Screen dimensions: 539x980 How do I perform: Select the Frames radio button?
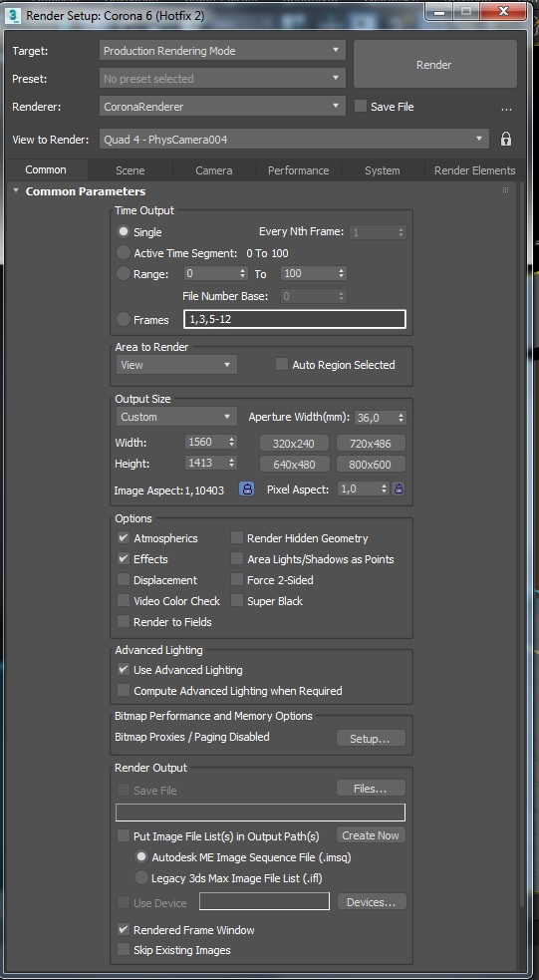[124, 319]
